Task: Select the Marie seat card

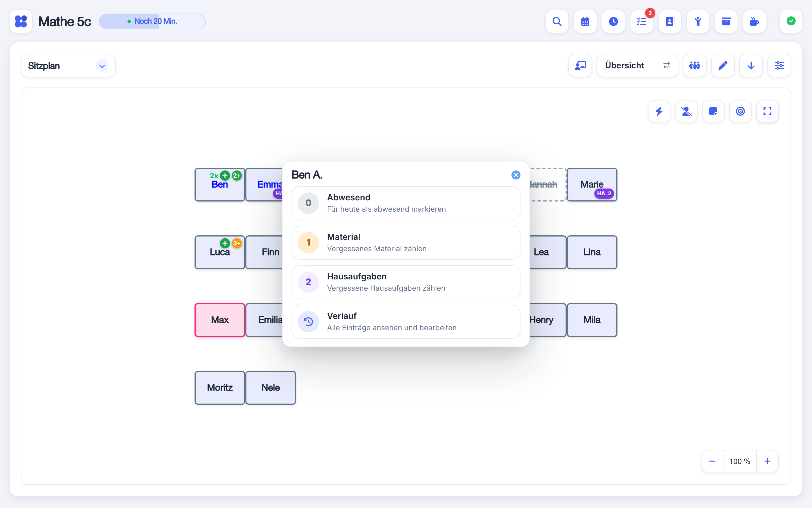Action: (x=592, y=185)
